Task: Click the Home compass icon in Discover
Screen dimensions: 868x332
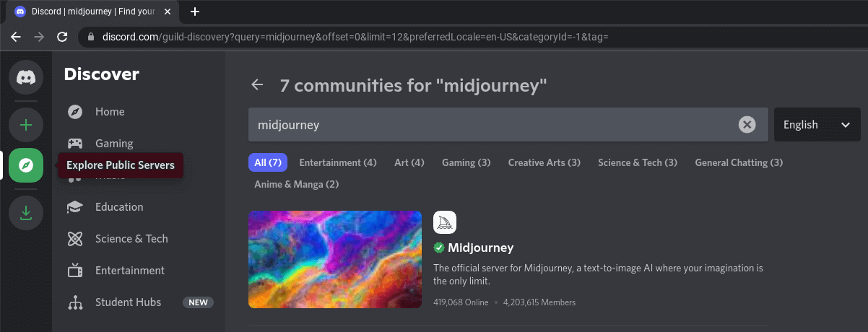Action: (74, 112)
